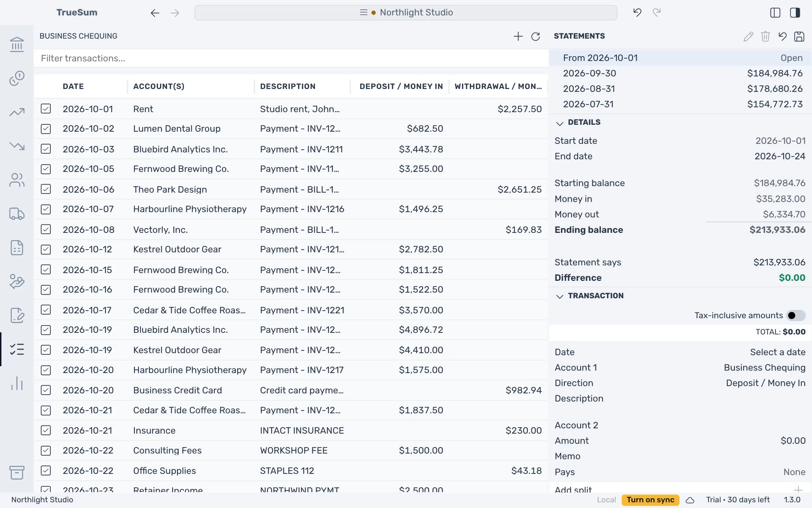The width and height of the screenshot is (812, 508).
Task: Save the statement with disk icon
Action: [799, 36]
